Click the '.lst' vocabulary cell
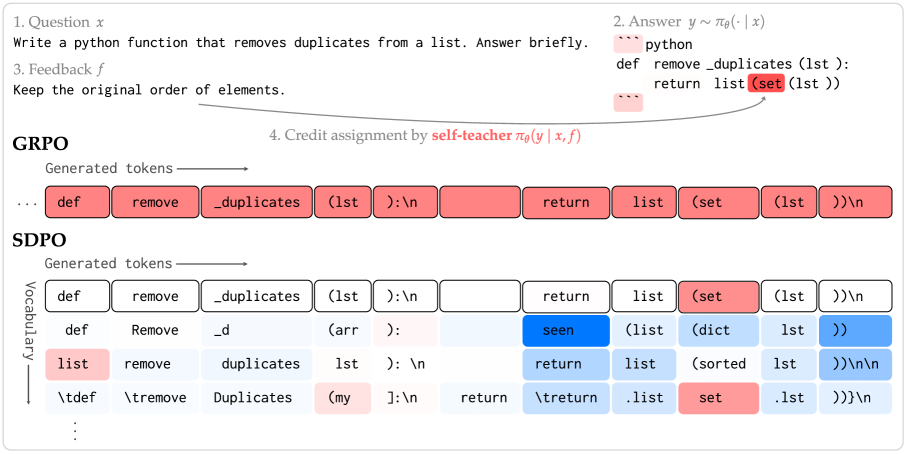 (789, 398)
